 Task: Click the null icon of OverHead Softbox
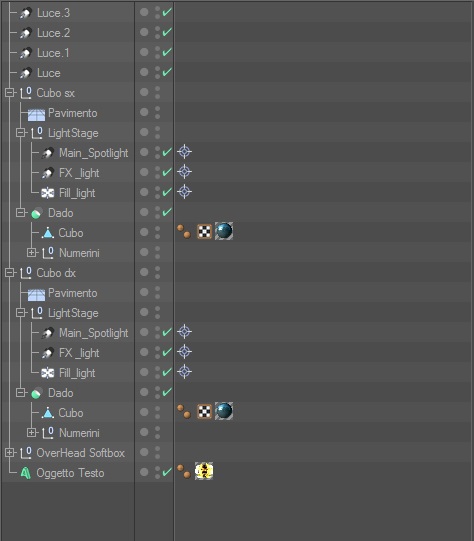point(26,453)
